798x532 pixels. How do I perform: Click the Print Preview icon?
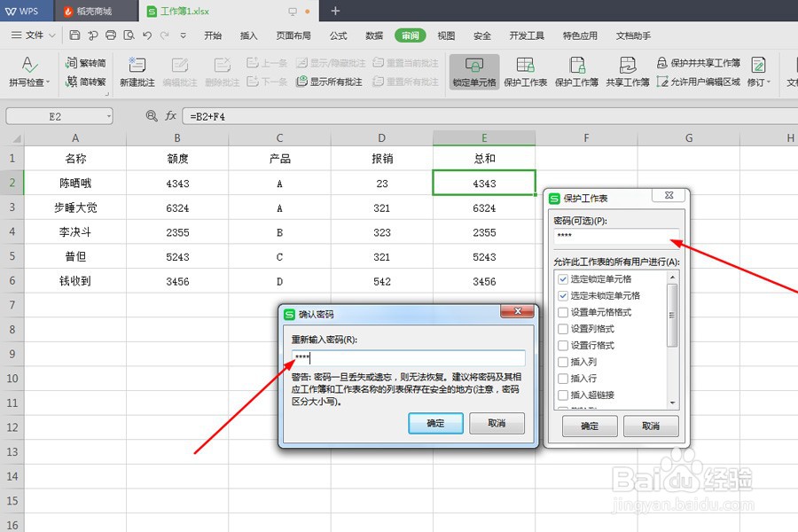[x=129, y=35]
